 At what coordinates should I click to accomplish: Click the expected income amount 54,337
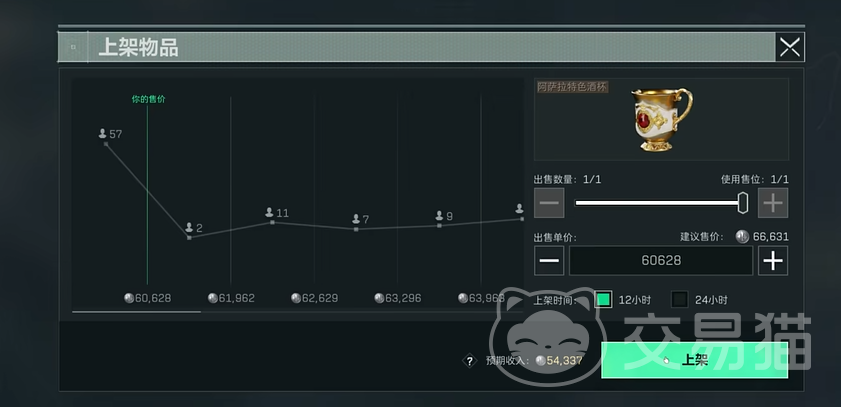[564, 361]
